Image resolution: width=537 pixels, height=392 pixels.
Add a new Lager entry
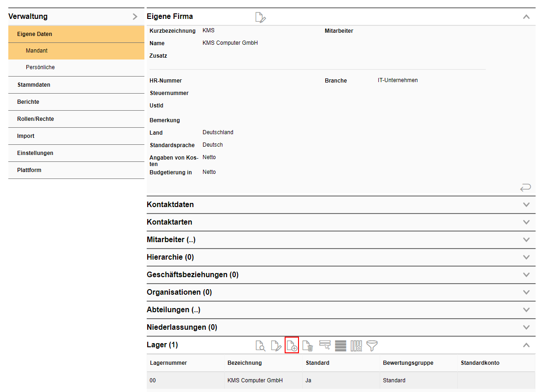tap(292, 345)
